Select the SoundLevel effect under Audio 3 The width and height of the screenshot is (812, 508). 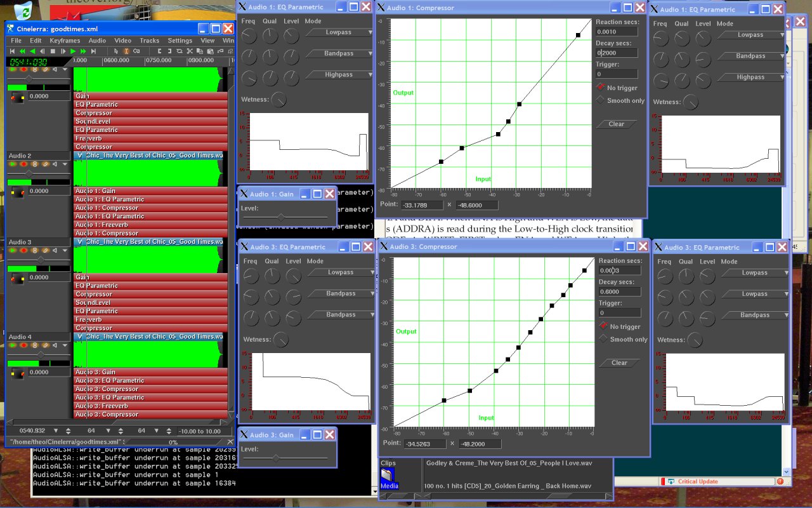point(151,303)
